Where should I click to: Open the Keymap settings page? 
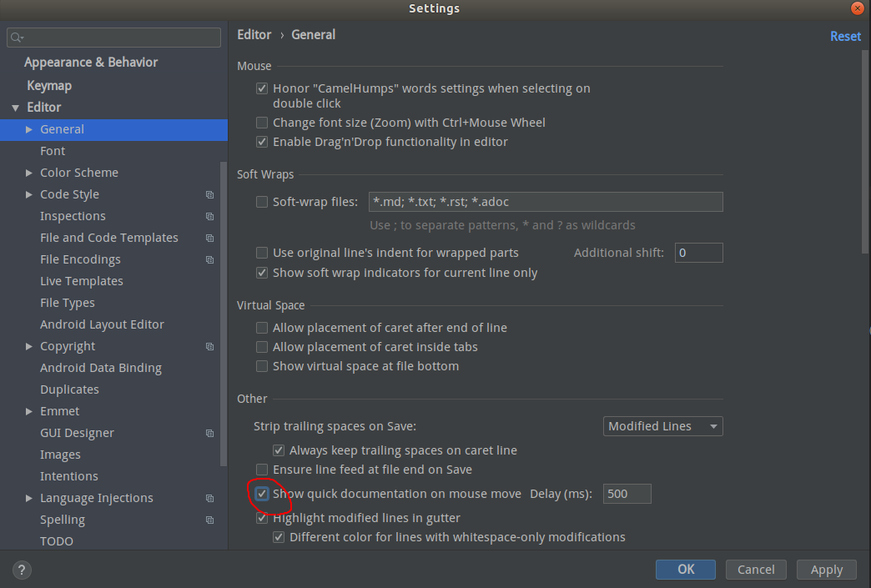[x=49, y=85]
